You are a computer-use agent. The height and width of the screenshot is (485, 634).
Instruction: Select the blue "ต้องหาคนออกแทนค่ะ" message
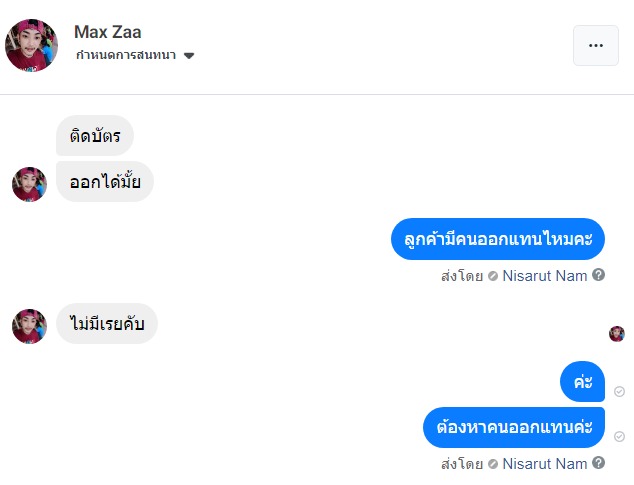pos(514,427)
